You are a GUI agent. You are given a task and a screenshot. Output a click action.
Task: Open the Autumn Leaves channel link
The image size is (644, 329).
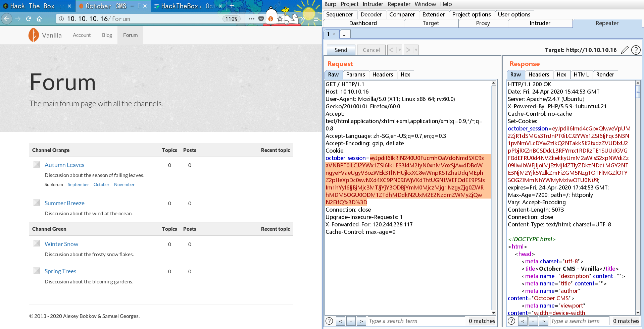click(64, 165)
